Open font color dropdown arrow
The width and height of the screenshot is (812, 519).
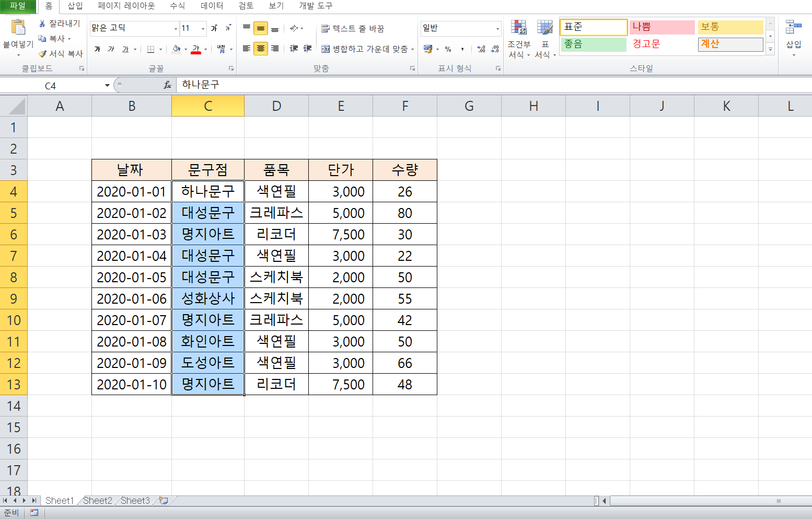[205, 49]
